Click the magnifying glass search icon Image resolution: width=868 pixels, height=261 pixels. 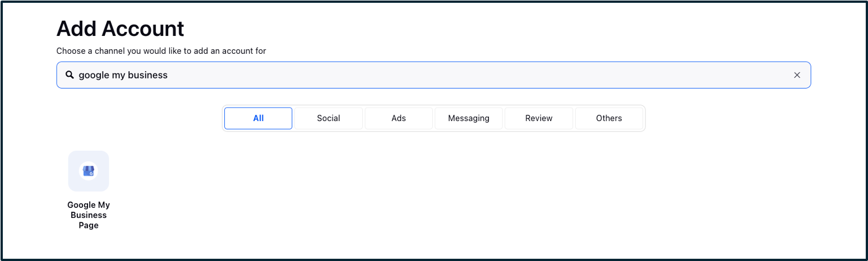point(70,74)
